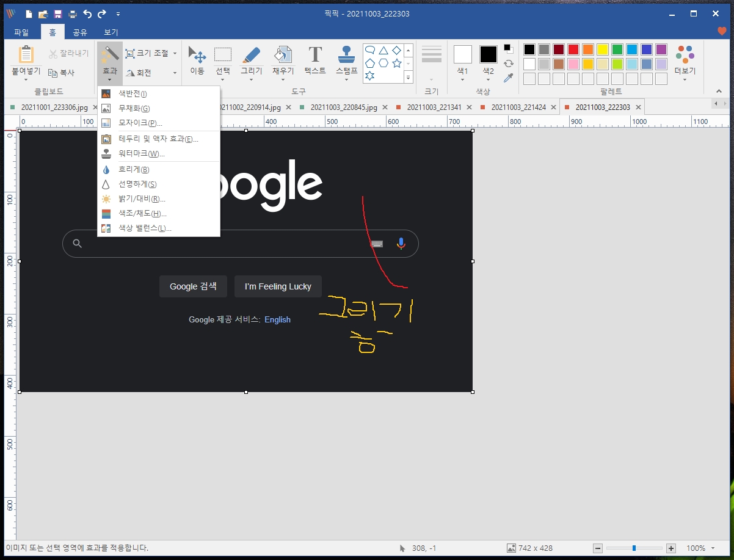
Task: Choose 색조/채도 menu item
Action: pos(159,213)
